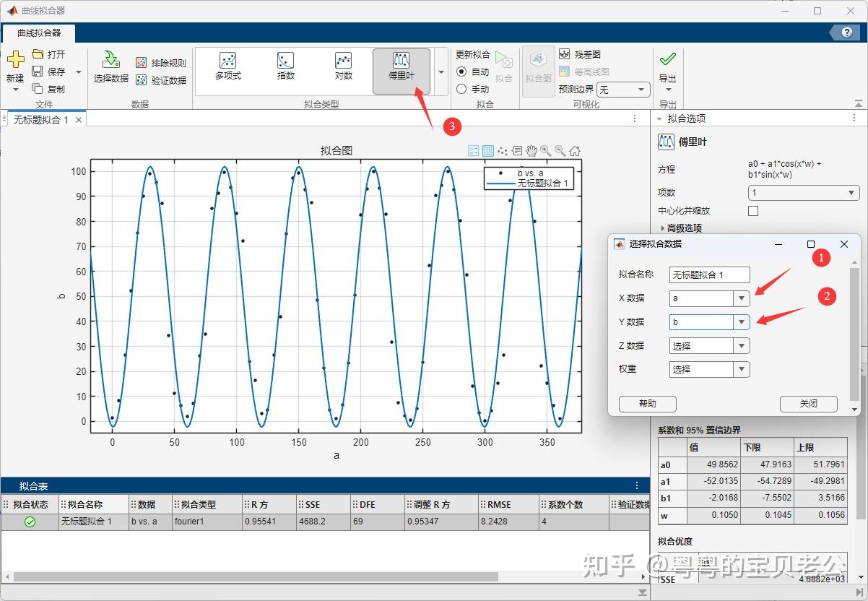
Task: Select the 多项式 (Polynomial) fit type
Action: pyautogui.click(x=227, y=69)
